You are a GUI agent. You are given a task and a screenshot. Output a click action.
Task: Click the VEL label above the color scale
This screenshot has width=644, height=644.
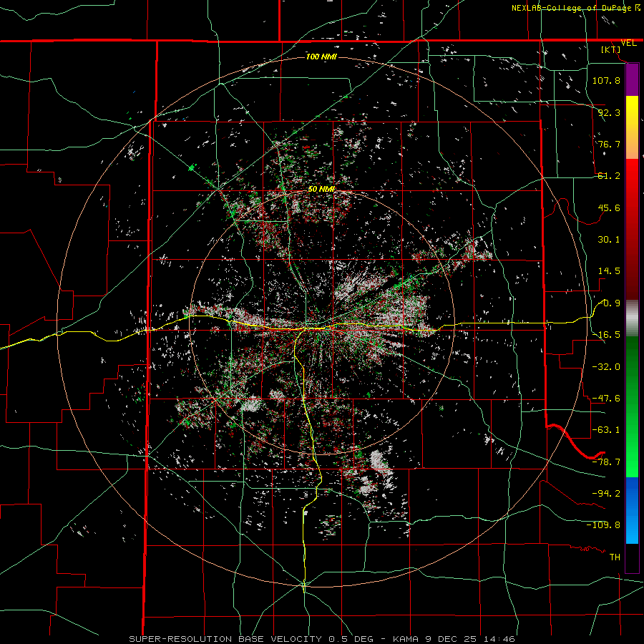click(629, 43)
